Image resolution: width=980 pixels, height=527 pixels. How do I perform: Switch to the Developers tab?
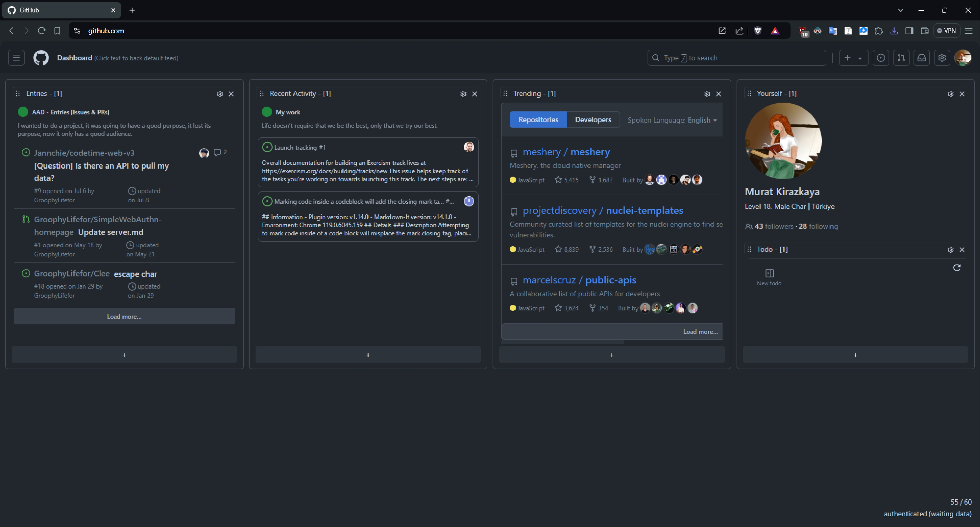[x=593, y=119]
